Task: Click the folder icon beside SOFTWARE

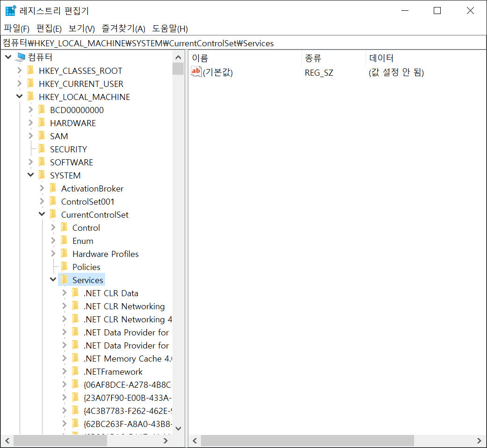Action: pyautogui.click(x=42, y=162)
